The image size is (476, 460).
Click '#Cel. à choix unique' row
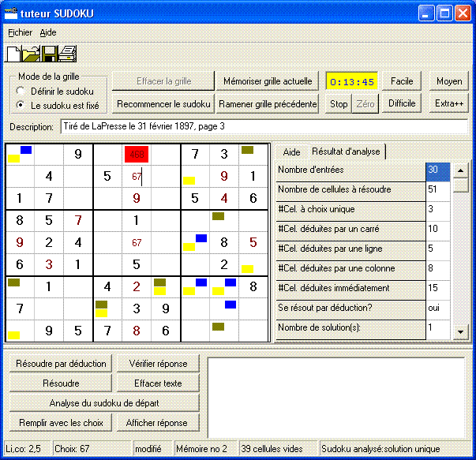(363, 211)
